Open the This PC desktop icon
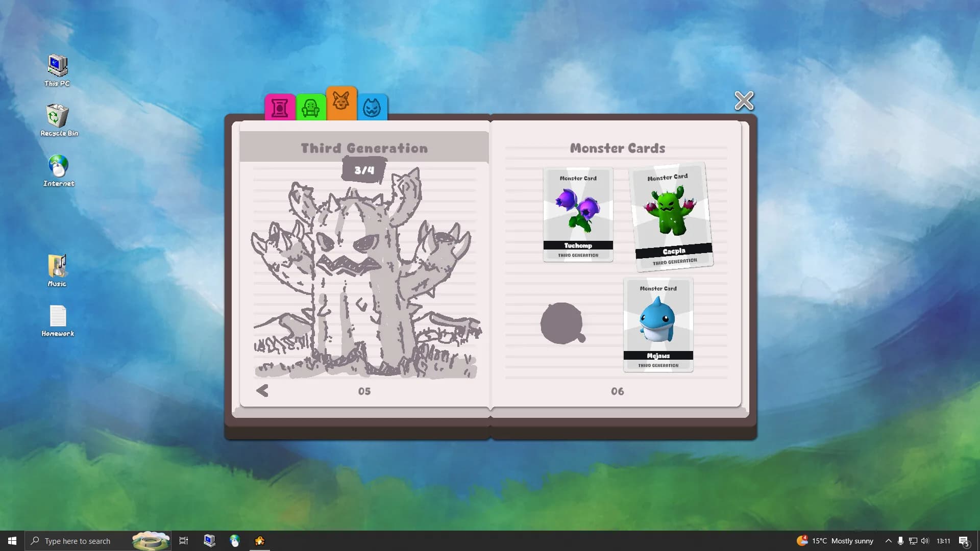The width and height of the screenshot is (980, 551). coord(57,71)
